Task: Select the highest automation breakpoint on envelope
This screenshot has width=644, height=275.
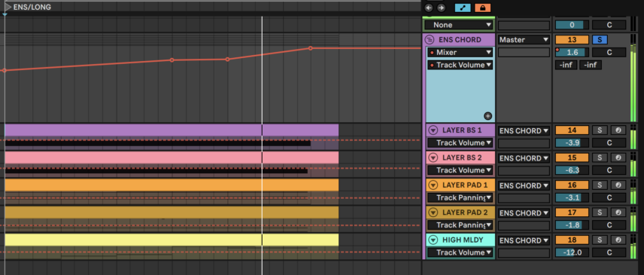Action: (310, 48)
